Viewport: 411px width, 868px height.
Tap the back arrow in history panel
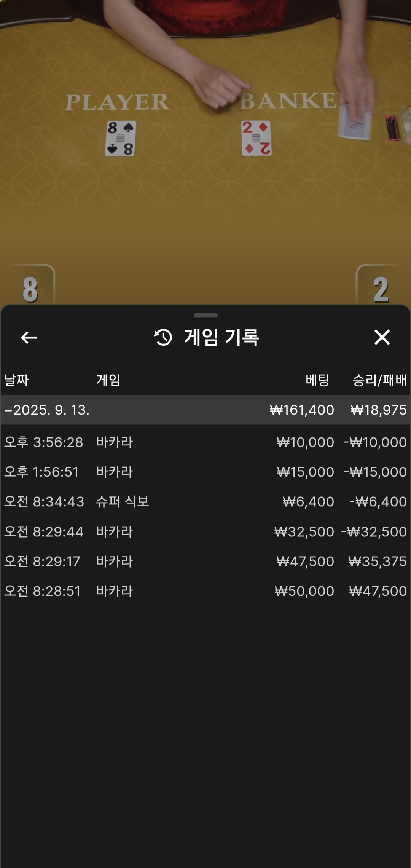pos(29,337)
